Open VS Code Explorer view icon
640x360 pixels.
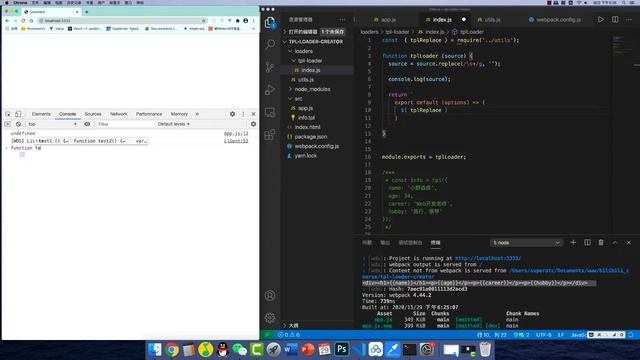270,22
